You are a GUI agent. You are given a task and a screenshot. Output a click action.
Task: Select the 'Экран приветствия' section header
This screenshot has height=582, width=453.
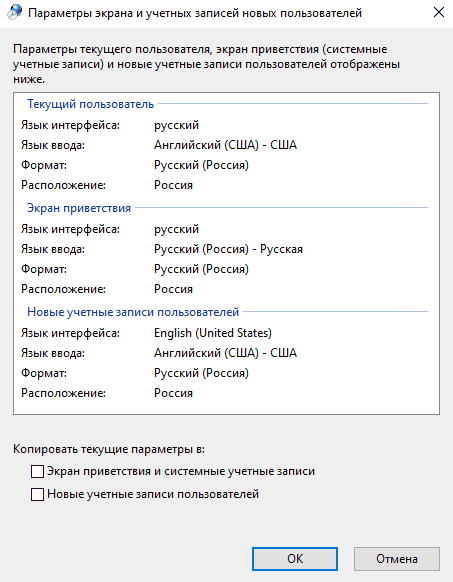pos(79,208)
